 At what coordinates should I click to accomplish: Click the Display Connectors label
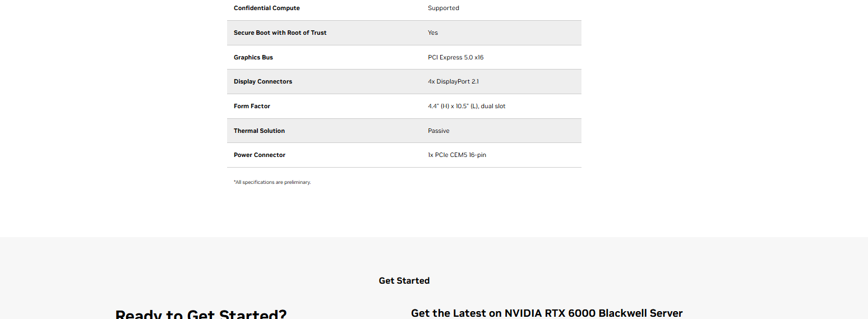263,82
